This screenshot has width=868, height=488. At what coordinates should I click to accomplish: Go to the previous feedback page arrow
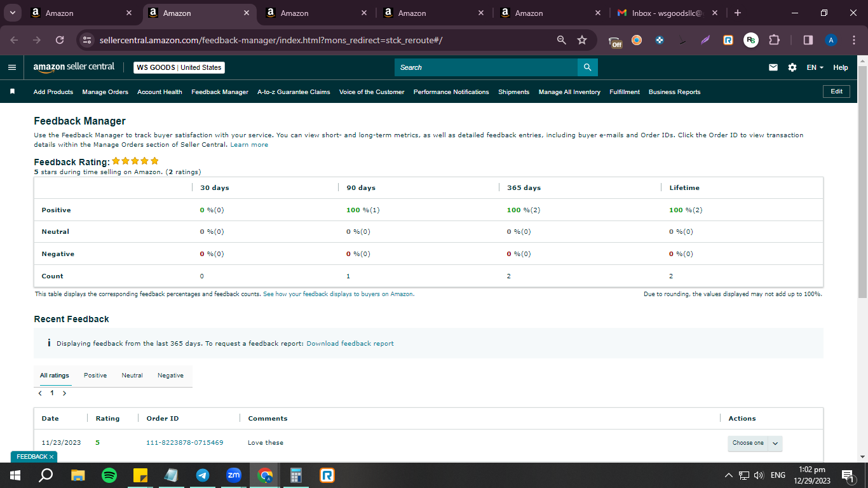41,393
